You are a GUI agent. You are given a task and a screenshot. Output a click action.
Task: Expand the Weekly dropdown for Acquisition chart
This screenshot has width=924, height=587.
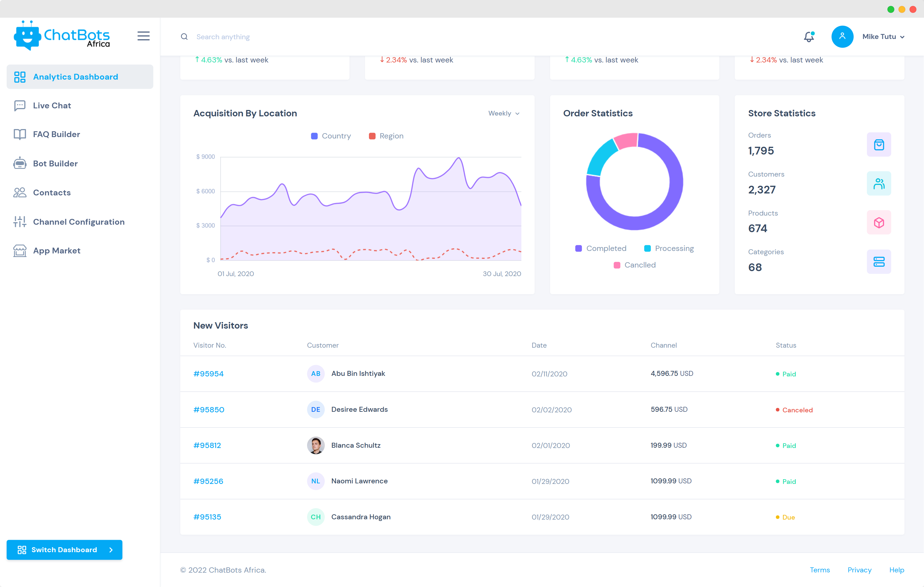504,113
